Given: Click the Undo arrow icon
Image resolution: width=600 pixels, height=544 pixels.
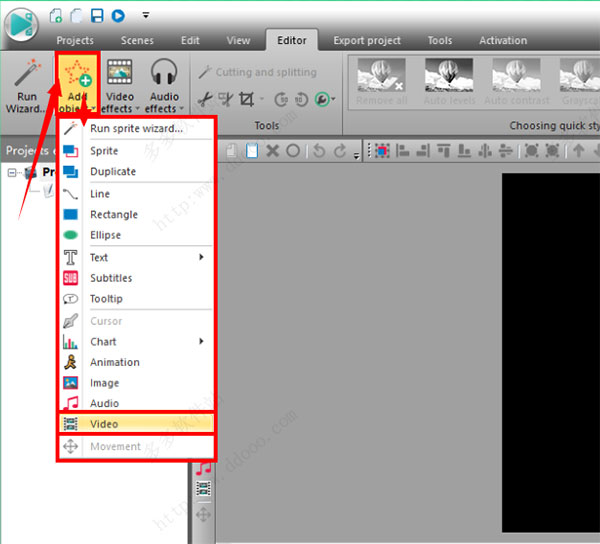Looking at the screenshot, I should coord(319,151).
